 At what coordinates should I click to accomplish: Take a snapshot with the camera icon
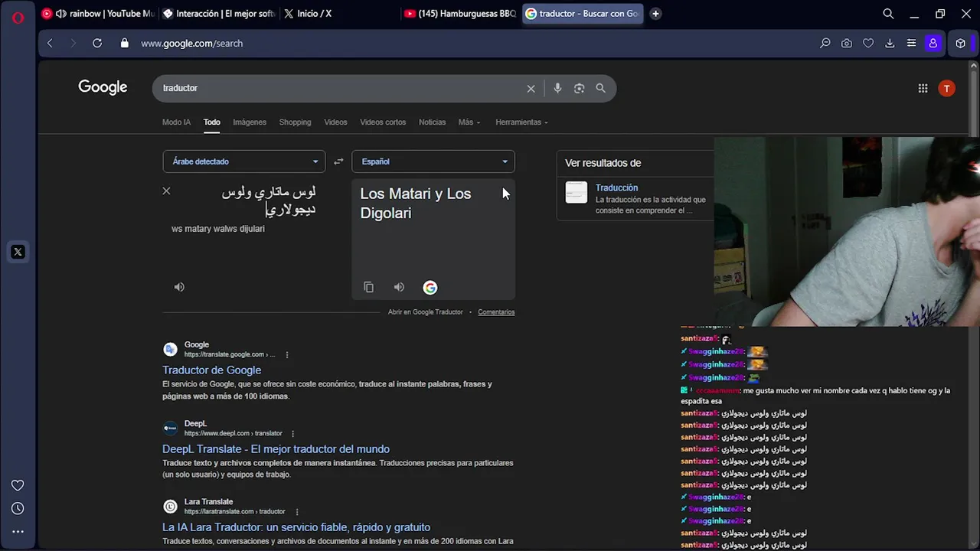tap(847, 44)
